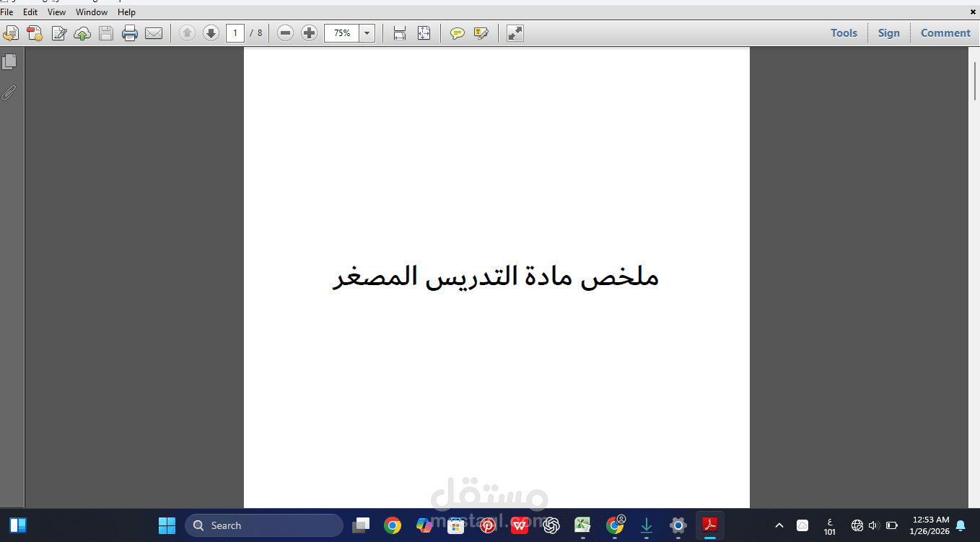Click the Adobe Reader taskbar icon
This screenshot has width=980, height=542.
tap(710, 525)
